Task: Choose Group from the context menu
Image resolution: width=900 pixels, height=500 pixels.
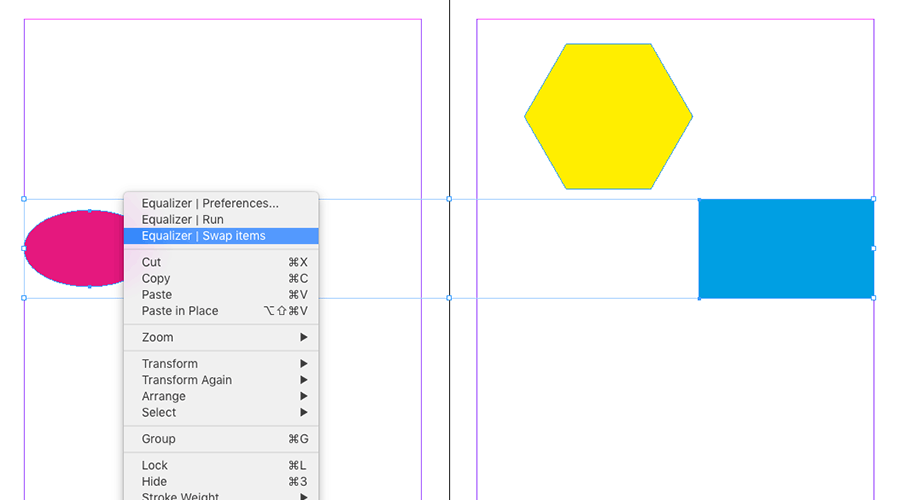Action: point(158,439)
